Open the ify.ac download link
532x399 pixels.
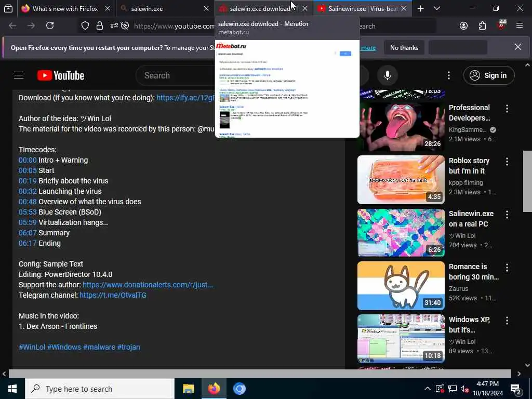[185, 98]
